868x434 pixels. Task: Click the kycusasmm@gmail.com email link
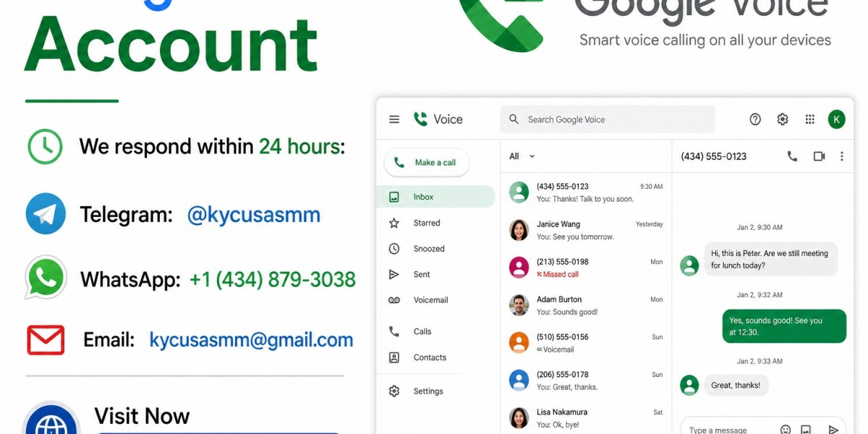pos(251,340)
